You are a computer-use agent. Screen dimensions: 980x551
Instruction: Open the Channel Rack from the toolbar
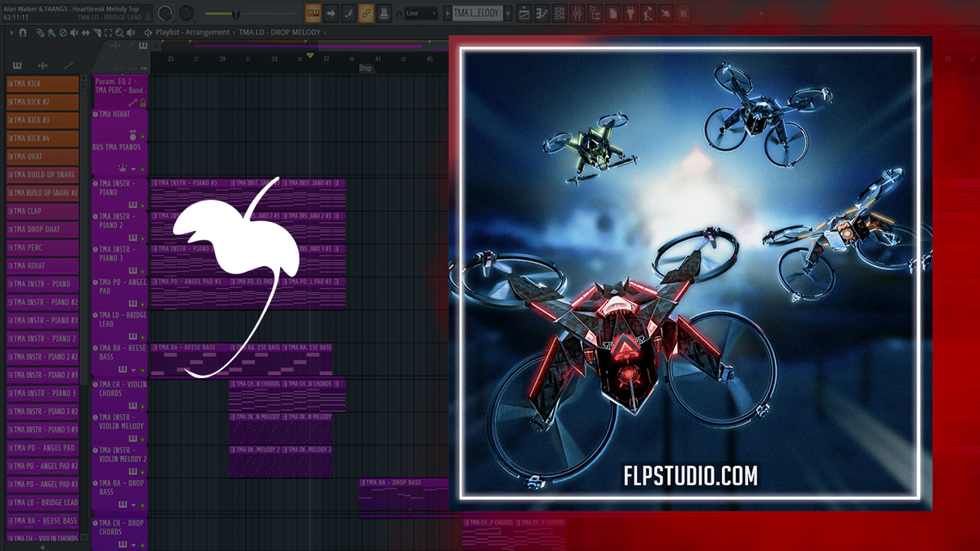[559, 11]
